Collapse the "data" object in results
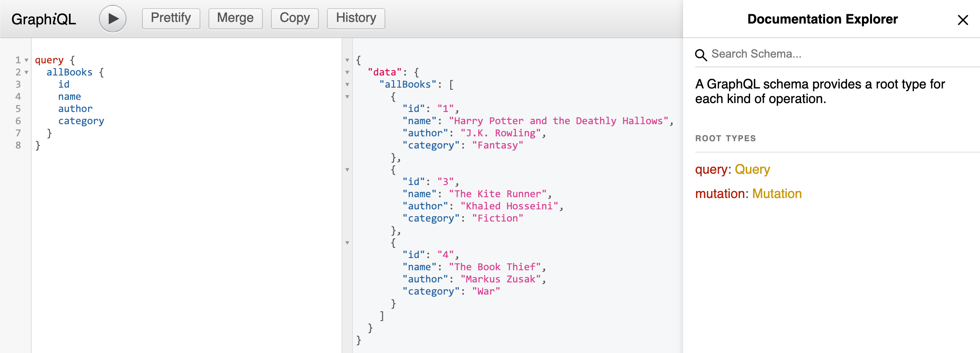 click(347, 72)
